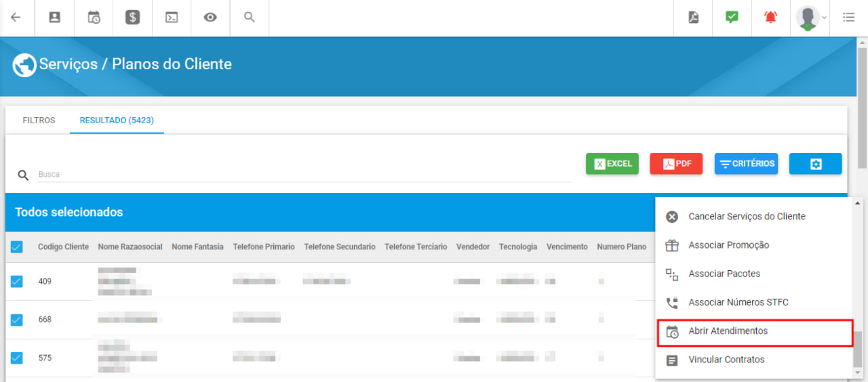Choose Associar Números STFC
The image size is (868, 382).
click(x=754, y=303)
